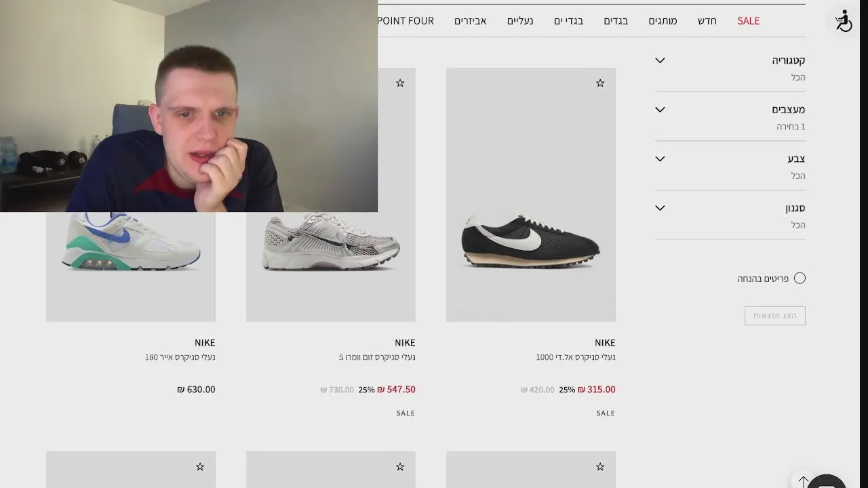
Task: Toggle the פריטים בהנחה discount-items radio button
Action: pyautogui.click(x=800, y=278)
